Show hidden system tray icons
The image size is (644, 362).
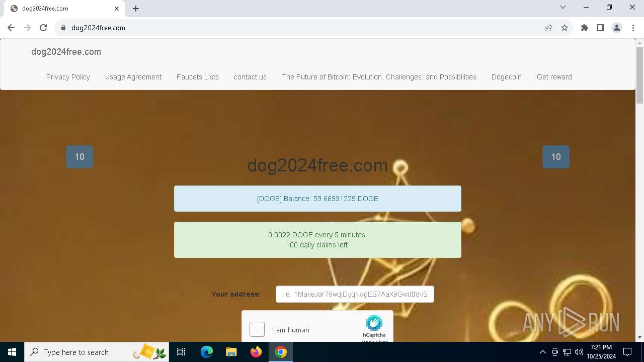(x=542, y=352)
